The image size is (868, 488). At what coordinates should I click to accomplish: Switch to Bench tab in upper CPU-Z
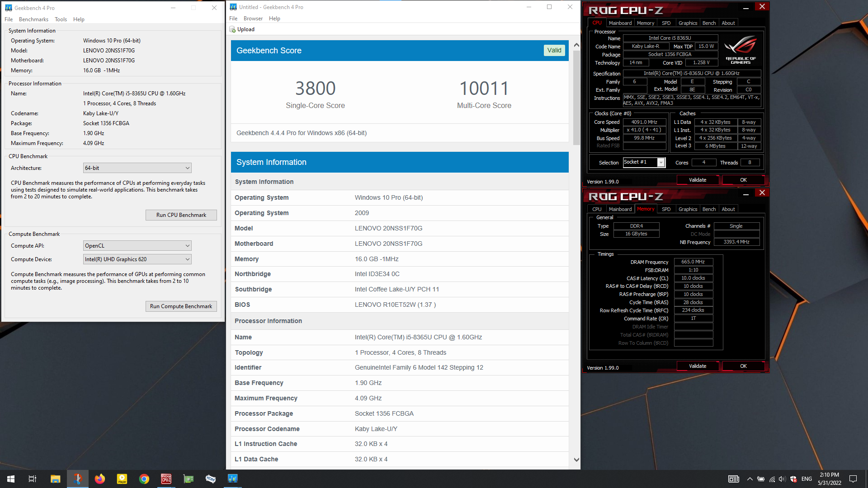(x=709, y=23)
